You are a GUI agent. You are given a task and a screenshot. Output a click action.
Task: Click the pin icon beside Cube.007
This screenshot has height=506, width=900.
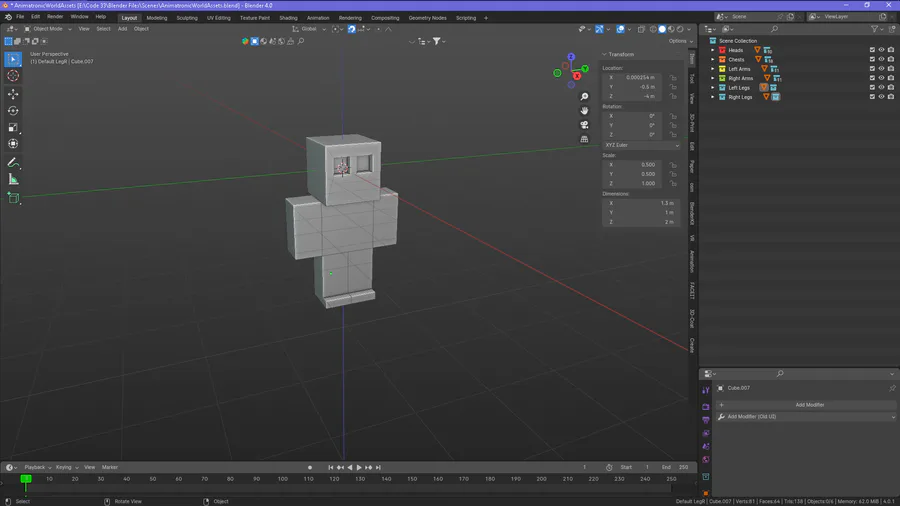click(x=892, y=388)
